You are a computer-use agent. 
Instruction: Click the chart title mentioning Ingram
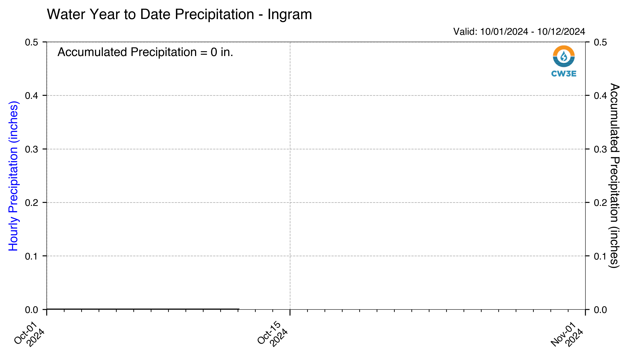click(x=179, y=14)
